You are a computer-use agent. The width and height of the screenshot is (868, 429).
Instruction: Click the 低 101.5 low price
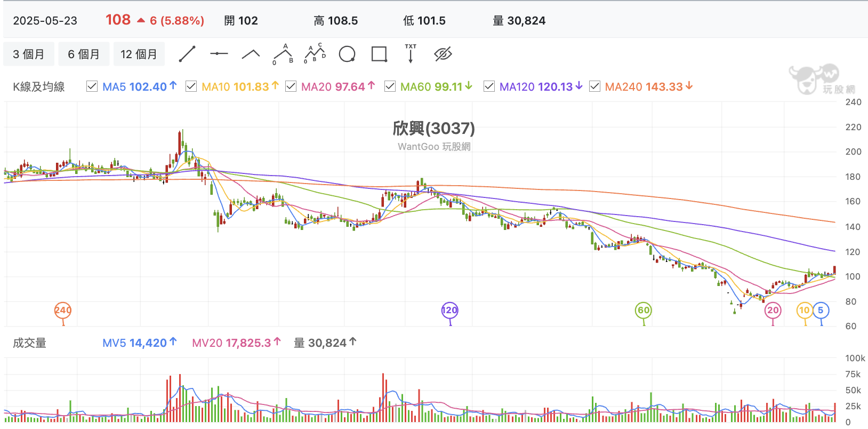click(424, 21)
